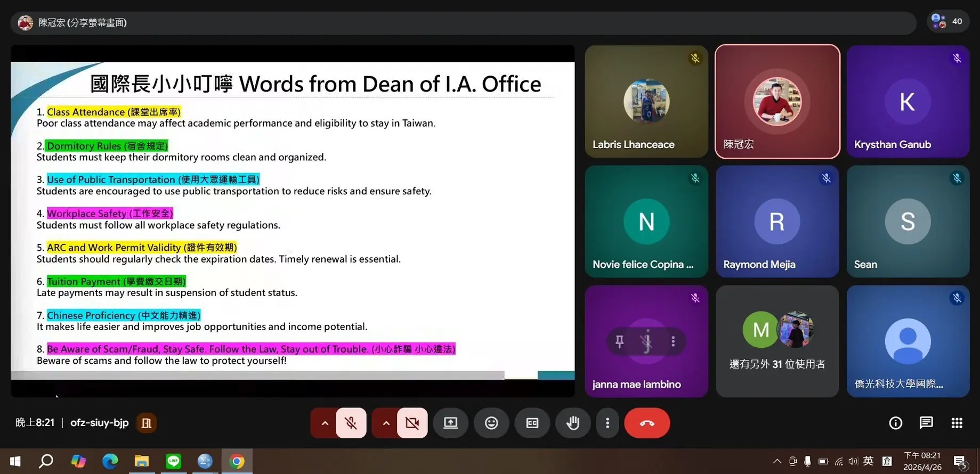Open the emoji reactions panel
This screenshot has width=980, height=474.
coord(491,423)
